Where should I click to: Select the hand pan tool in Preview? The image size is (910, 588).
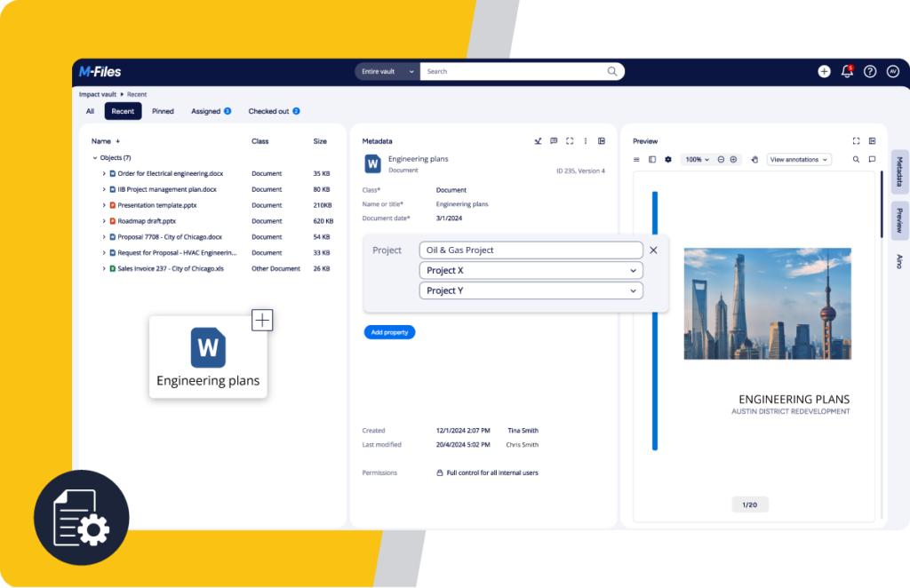click(x=754, y=160)
